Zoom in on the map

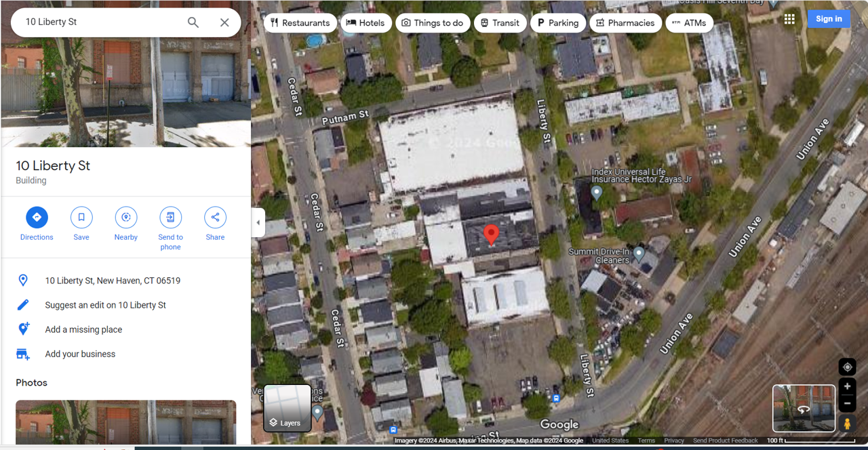click(847, 386)
